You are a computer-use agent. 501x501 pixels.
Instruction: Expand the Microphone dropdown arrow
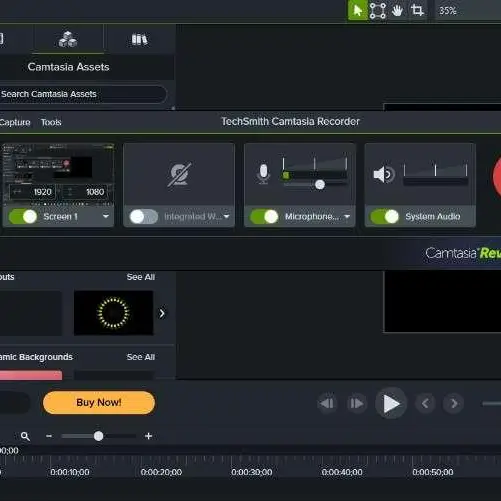click(x=347, y=217)
